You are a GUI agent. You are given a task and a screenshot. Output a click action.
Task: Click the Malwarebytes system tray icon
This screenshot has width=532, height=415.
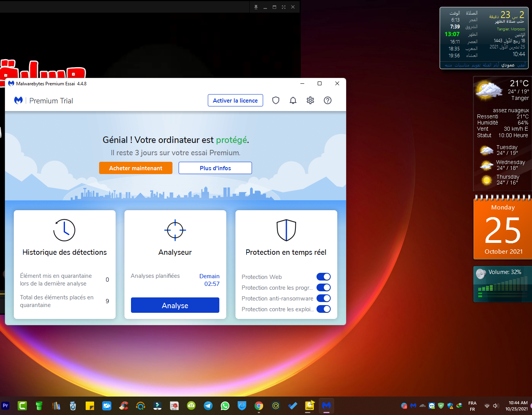click(x=413, y=406)
